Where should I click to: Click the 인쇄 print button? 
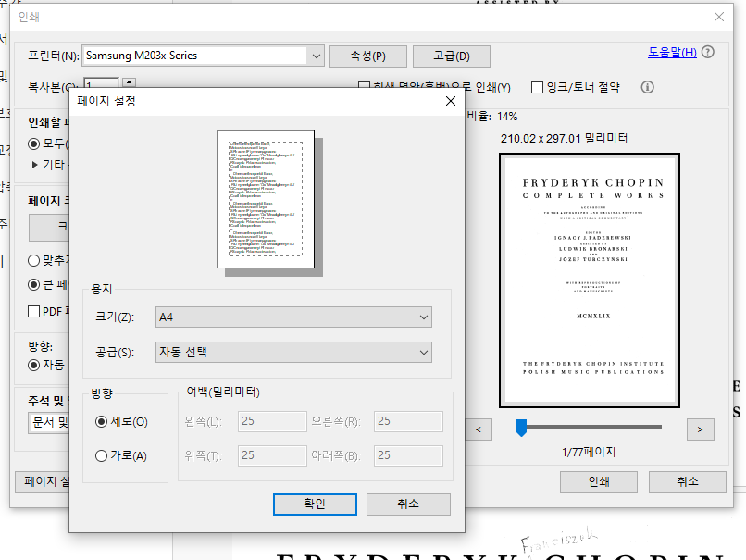click(x=599, y=482)
